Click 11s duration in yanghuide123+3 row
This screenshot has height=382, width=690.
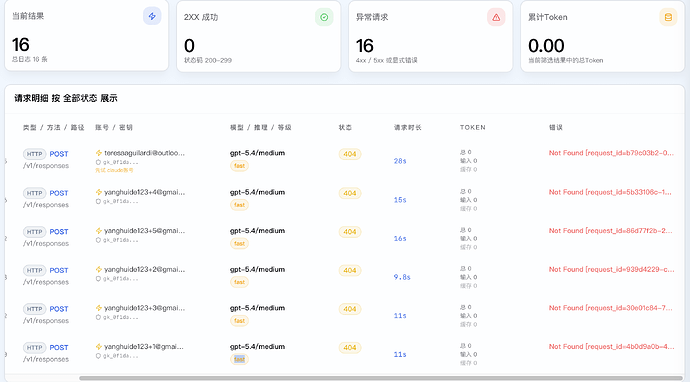pos(400,316)
